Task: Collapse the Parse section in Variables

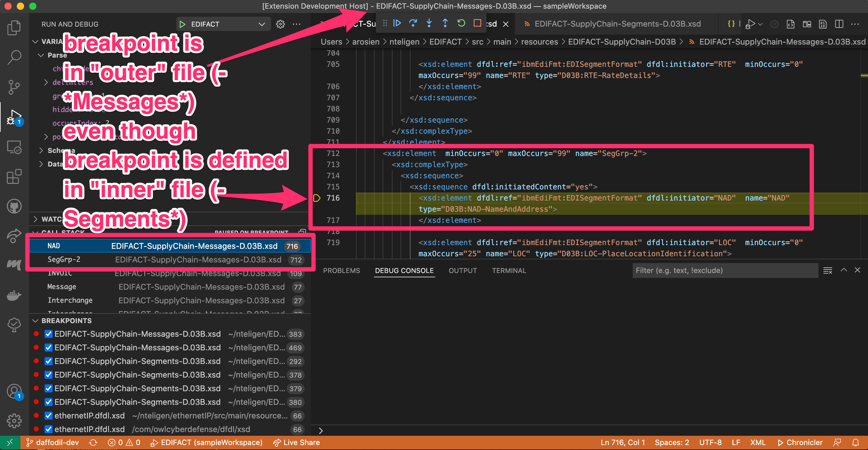Action: click(42, 55)
